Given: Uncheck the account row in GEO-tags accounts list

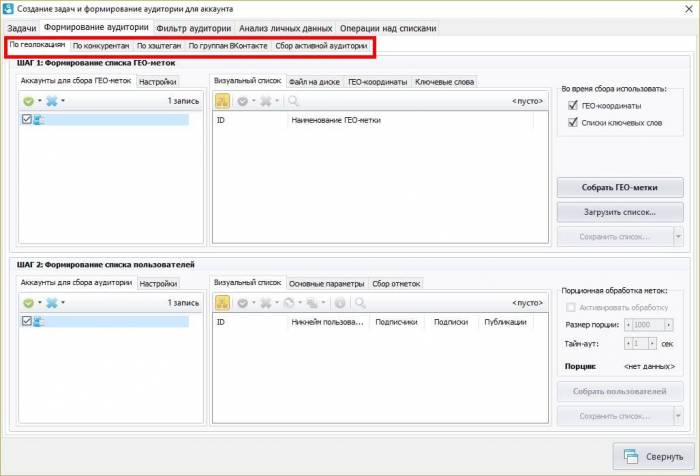Looking at the screenshot, I should pos(27,120).
